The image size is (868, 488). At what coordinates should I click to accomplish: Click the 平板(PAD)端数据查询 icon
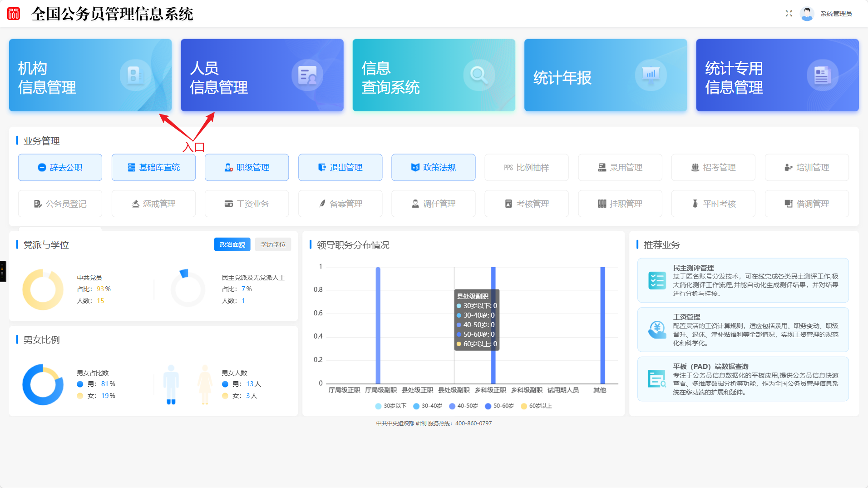pyautogui.click(x=657, y=379)
